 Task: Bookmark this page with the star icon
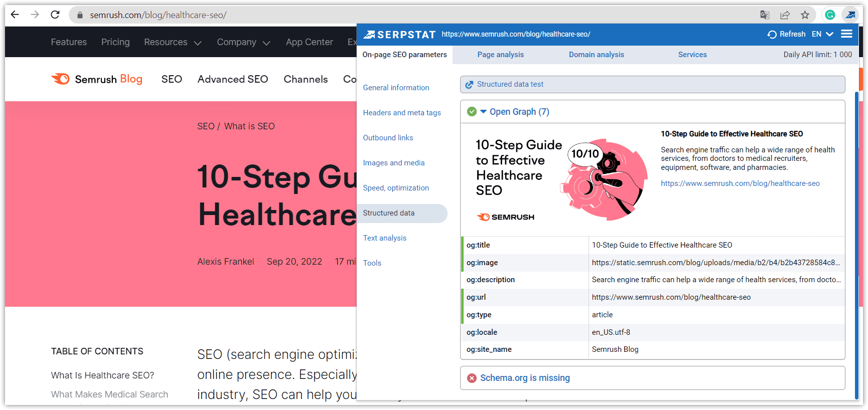[x=805, y=15]
